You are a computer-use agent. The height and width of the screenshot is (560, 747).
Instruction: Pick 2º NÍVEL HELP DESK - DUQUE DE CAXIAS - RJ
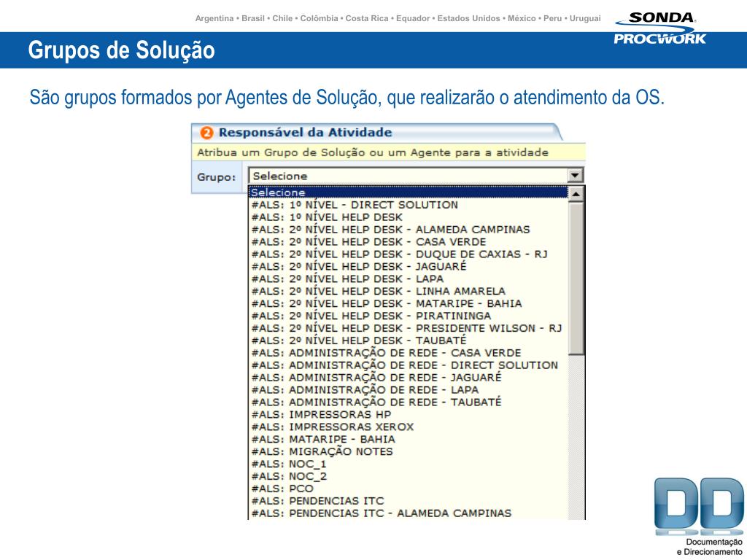click(x=409, y=254)
